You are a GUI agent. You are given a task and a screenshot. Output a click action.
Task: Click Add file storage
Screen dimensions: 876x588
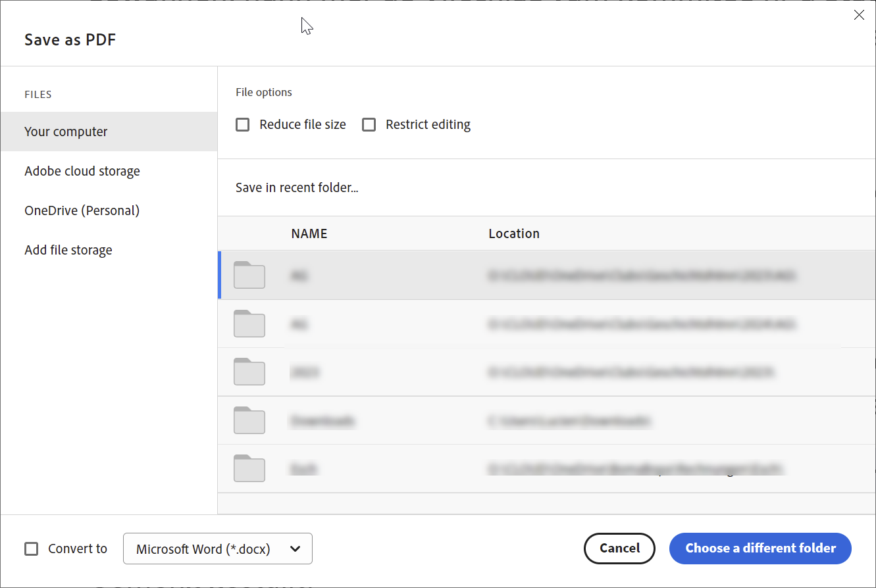coord(68,250)
